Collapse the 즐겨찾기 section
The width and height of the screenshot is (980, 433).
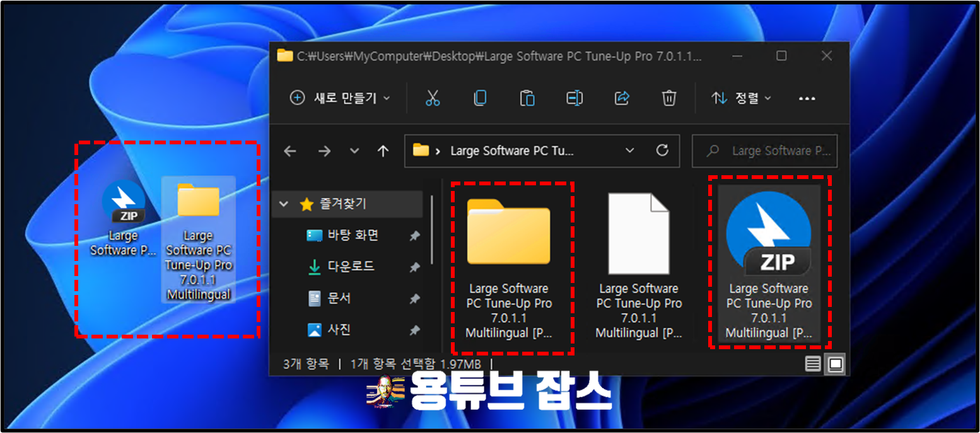284,204
